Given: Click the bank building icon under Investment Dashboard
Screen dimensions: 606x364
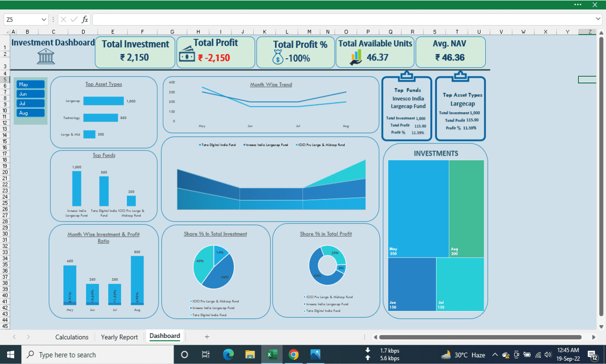Looking at the screenshot, I should point(46,57).
